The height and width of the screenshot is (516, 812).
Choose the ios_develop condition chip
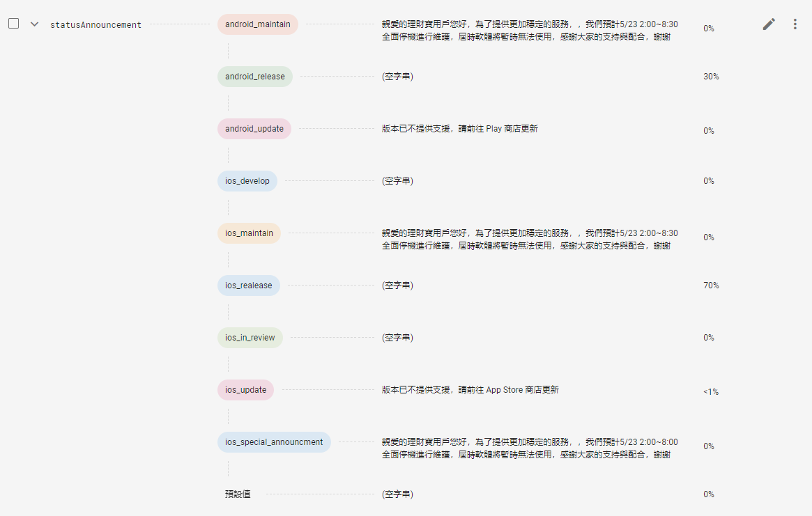tap(247, 181)
